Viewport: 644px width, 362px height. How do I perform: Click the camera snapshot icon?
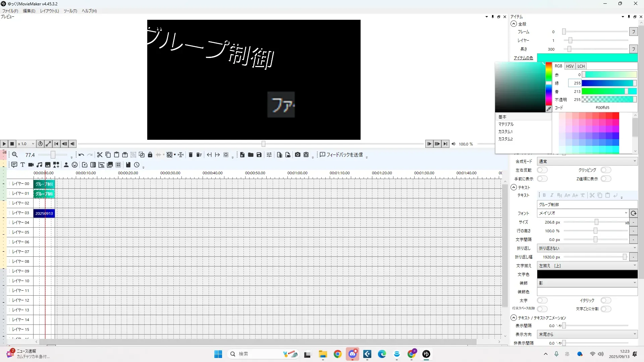click(x=298, y=155)
